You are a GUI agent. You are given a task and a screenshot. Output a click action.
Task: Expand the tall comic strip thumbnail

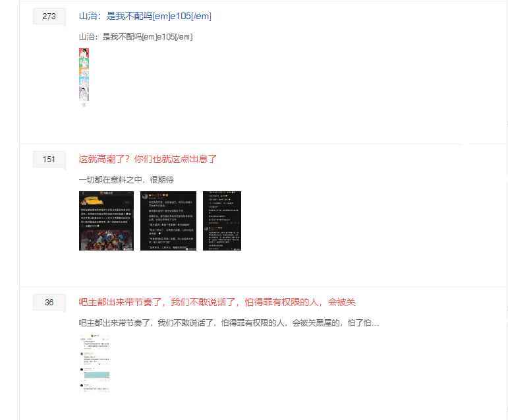[84, 77]
